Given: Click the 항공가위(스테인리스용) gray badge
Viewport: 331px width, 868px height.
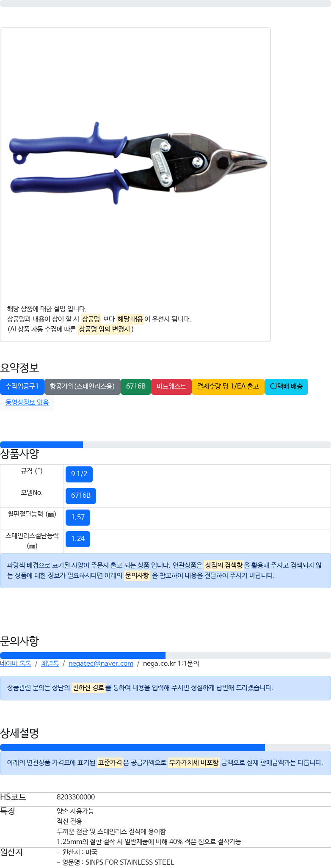Looking at the screenshot, I should [82, 386].
